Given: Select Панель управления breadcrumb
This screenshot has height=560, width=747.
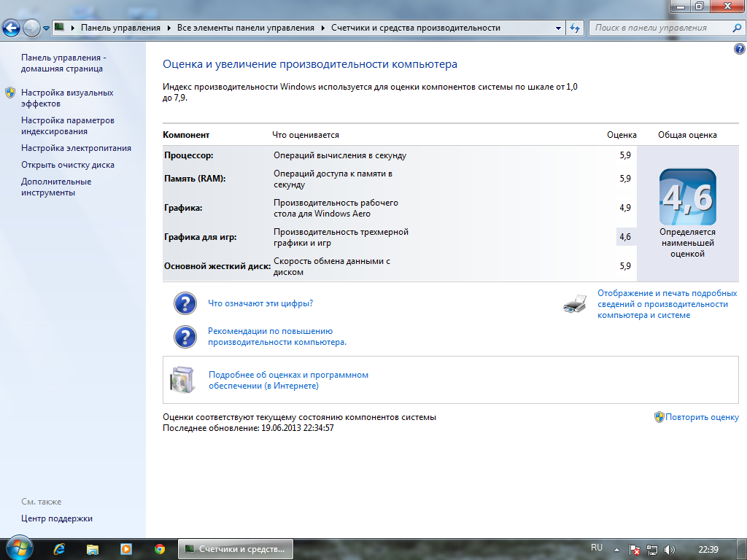Looking at the screenshot, I should [x=120, y=28].
